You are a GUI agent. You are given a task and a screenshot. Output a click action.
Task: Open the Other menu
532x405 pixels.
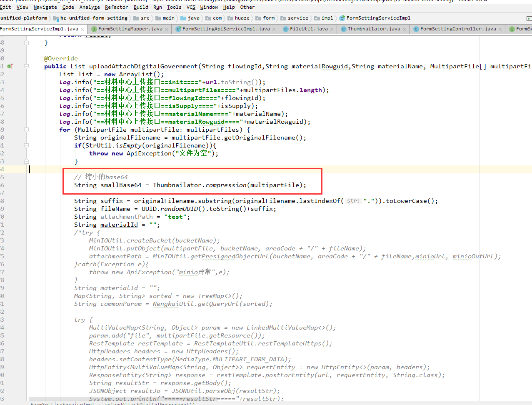pyautogui.click(x=247, y=7)
